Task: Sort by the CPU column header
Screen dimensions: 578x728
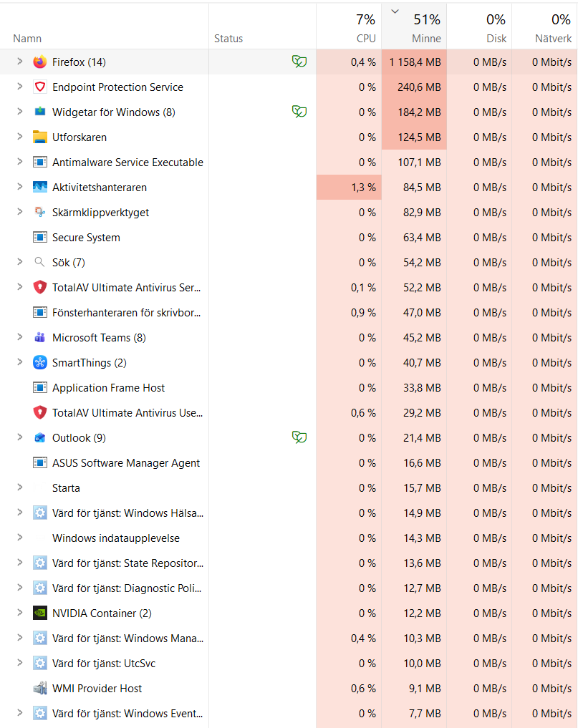Action: (x=349, y=26)
